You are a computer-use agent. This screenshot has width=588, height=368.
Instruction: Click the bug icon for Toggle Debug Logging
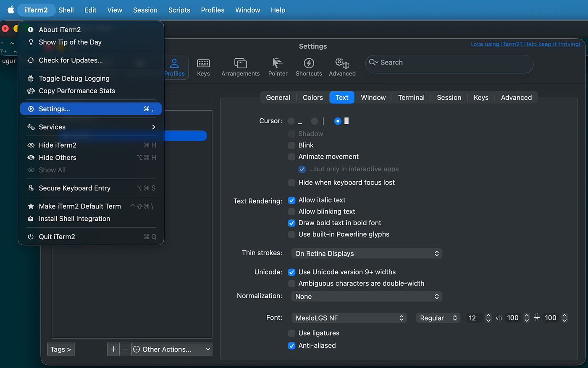[x=31, y=78]
